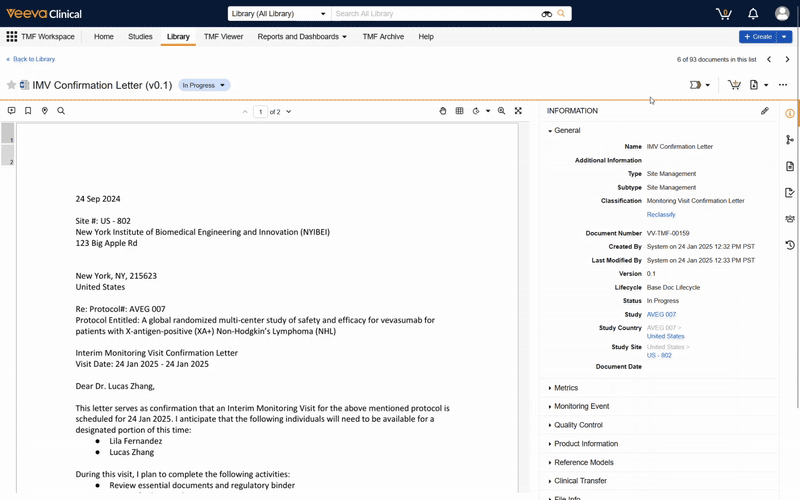Edit information fields with pencil icon
Viewport: 800px width, 500px height.
(765, 111)
